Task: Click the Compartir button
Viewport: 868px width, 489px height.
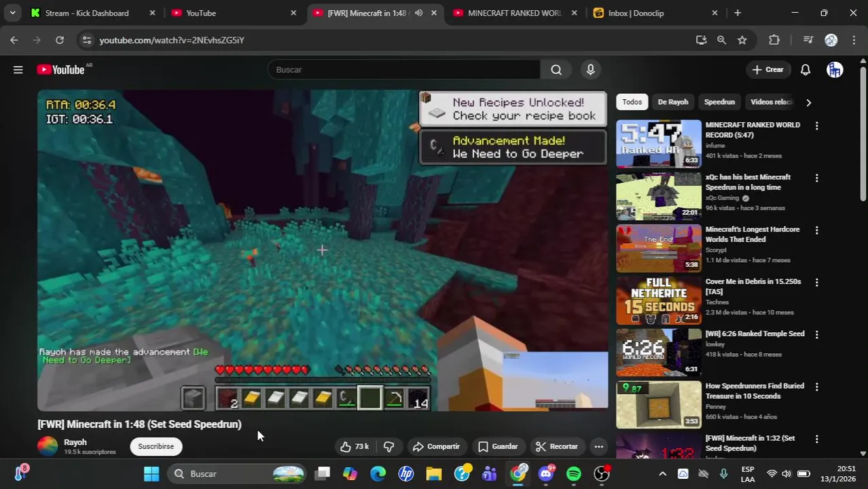Action: 435,446
